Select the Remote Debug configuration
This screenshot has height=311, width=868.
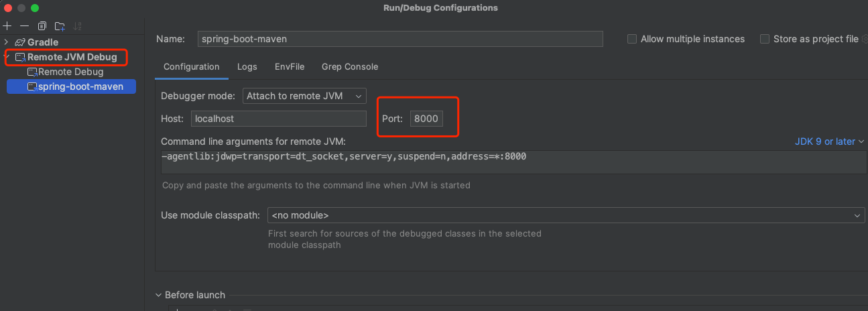point(70,72)
